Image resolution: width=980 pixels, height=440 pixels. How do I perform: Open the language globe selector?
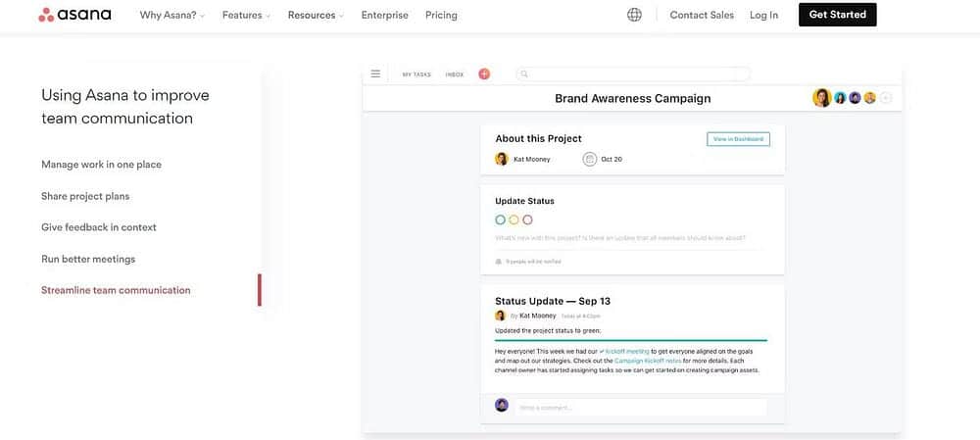point(634,15)
